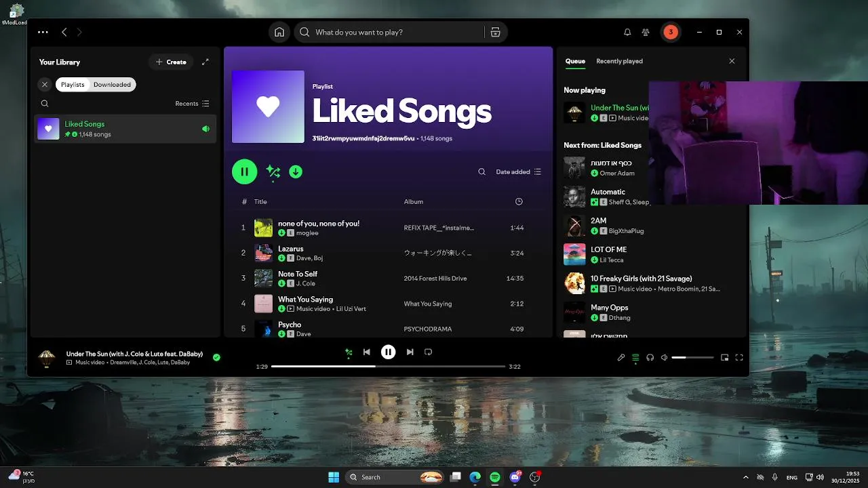Mute the volume speaker icon
This screenshot has width=868, height=488.
pyautogui.click(x=665, y=357)
